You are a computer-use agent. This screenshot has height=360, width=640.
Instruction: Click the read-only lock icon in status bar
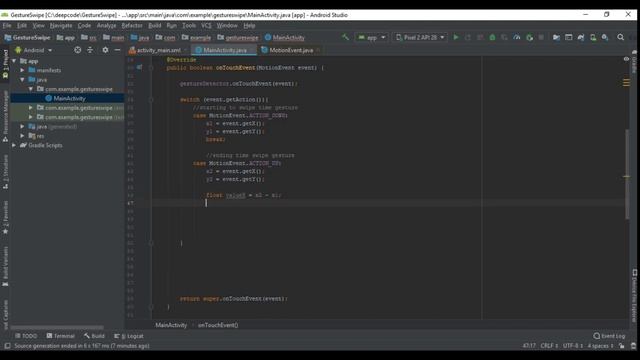[x=622, y=346]
